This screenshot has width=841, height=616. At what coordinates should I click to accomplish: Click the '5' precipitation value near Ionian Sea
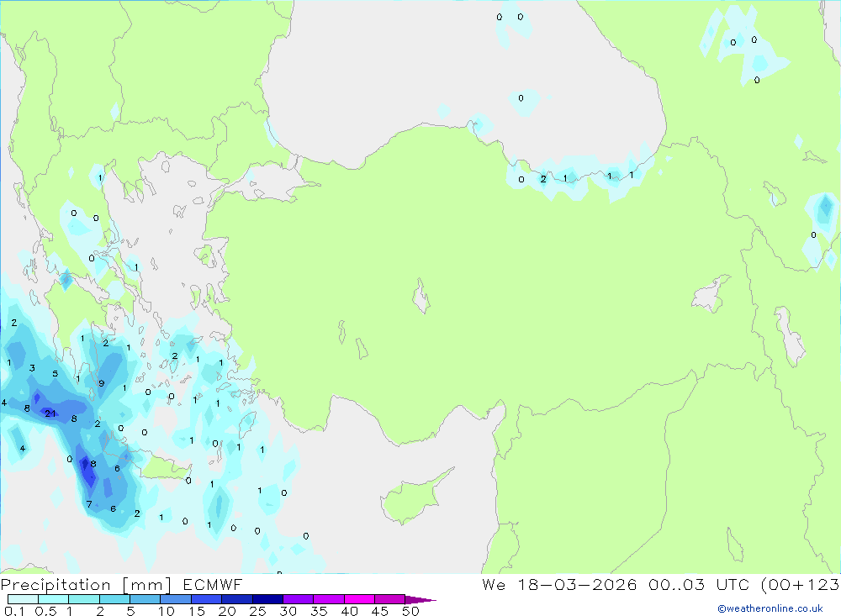(56, 374)
